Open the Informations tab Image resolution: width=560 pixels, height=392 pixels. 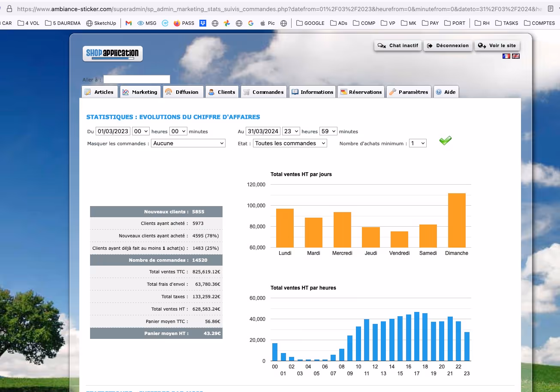(x=312, y=92)
